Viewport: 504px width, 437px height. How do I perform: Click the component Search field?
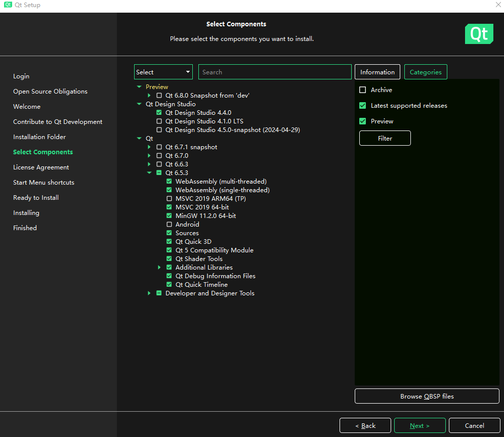(275, 72)
